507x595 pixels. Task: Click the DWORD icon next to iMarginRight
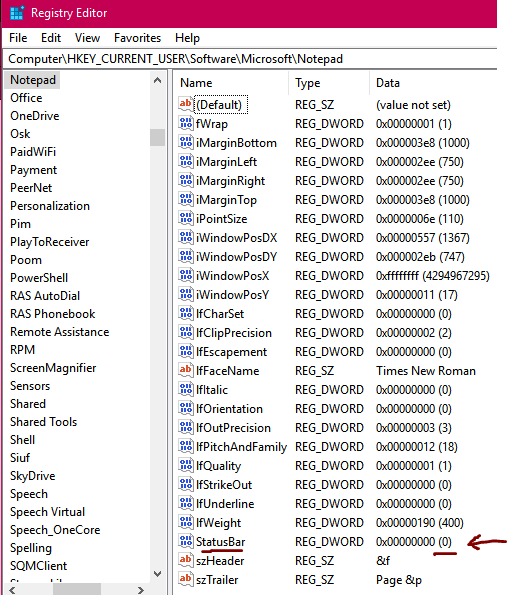pos(185,180)
